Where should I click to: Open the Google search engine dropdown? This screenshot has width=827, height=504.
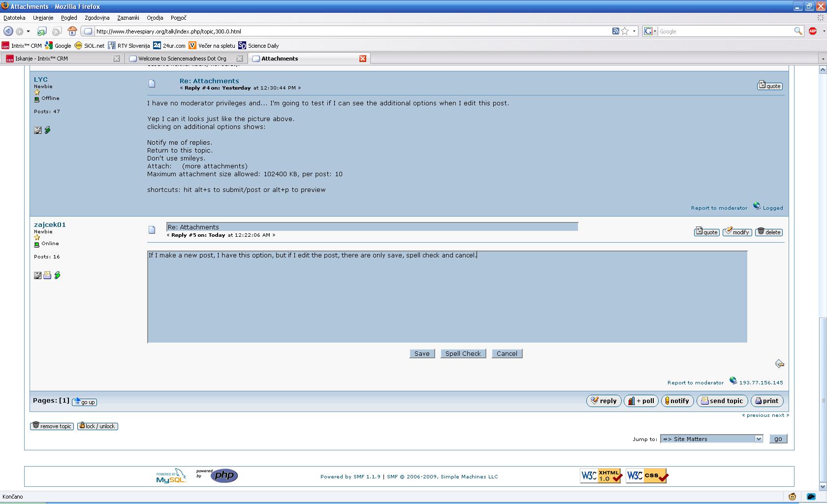(x=650, y=31)
